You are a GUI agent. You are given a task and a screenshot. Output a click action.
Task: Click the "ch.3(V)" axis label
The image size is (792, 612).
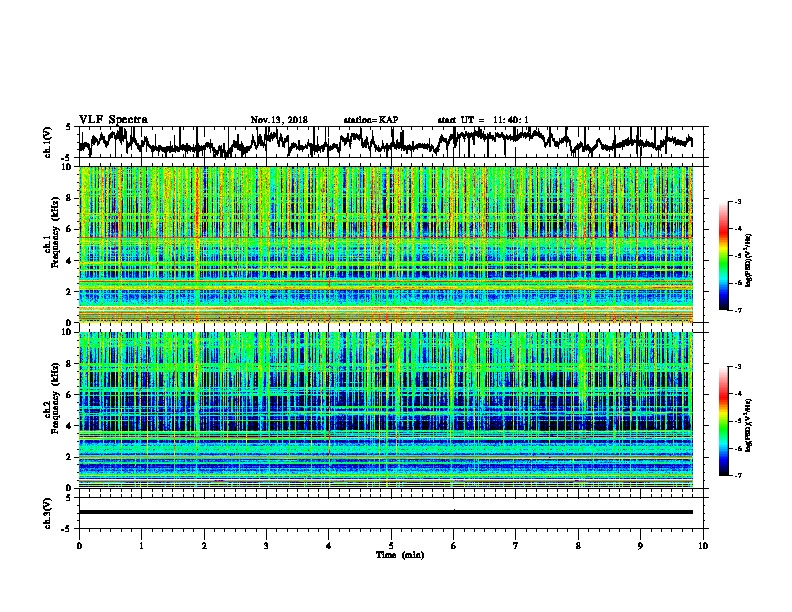(48, 513)
